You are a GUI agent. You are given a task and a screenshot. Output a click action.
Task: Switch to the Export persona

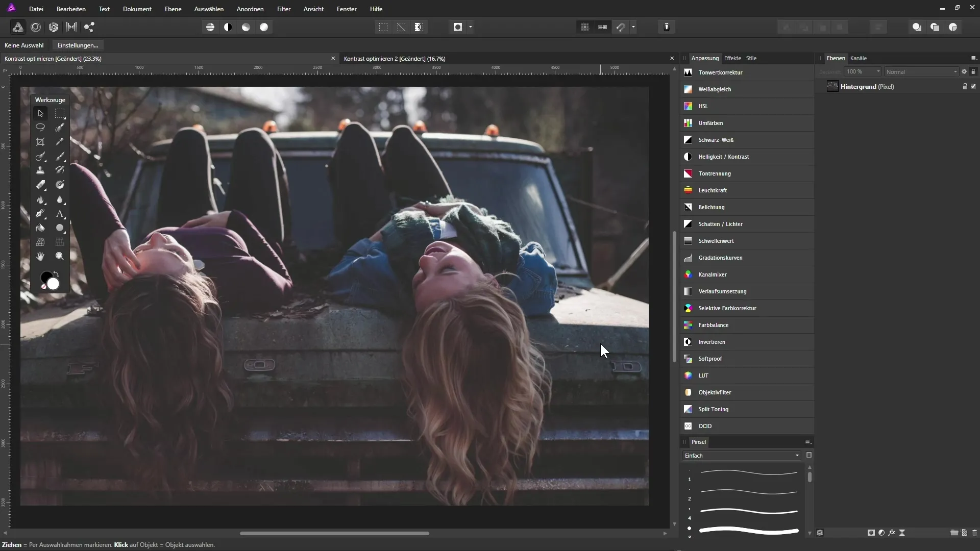pyautogui.click(x=89, y=27)
